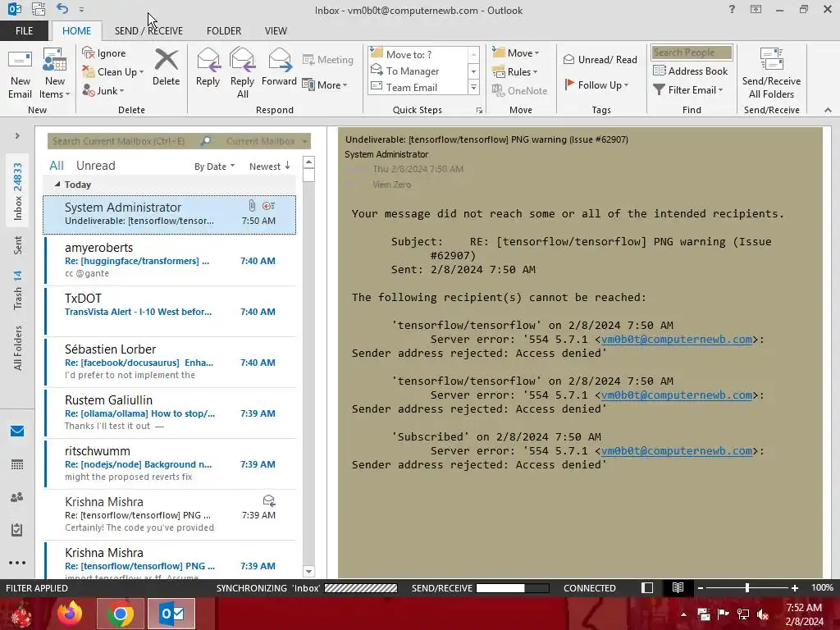The image size is (840, 630).
Task: Select the To Manager quick step
Action: tap(418, 71)
